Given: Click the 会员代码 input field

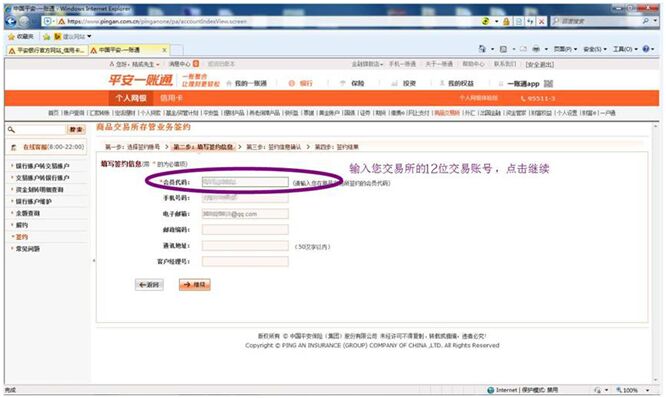Looking at the screenshot, I should pos(245,182).
